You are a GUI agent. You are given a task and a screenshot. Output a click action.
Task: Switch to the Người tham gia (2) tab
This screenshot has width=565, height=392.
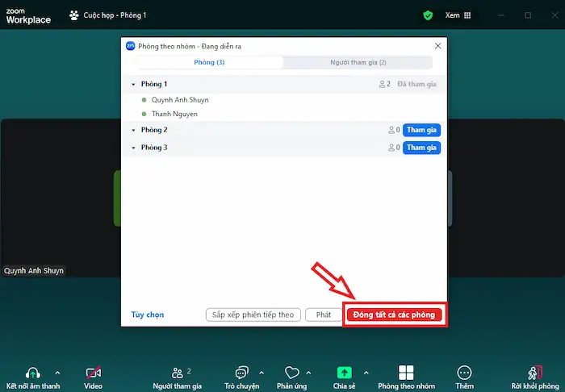pos(358,62)
